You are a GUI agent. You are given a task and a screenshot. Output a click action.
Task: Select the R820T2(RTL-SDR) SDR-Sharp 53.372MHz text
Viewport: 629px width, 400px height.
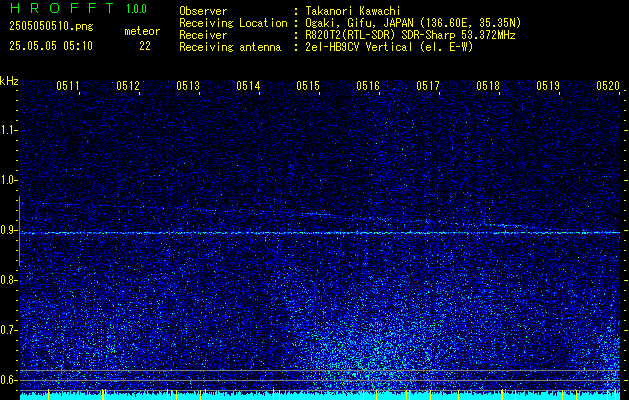[410, 35]
